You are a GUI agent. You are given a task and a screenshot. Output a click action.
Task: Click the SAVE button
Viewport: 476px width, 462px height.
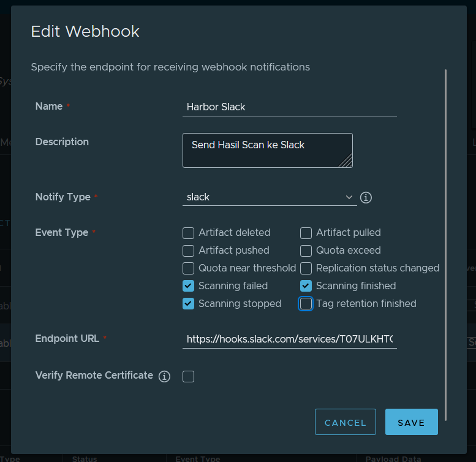(411, 422)
